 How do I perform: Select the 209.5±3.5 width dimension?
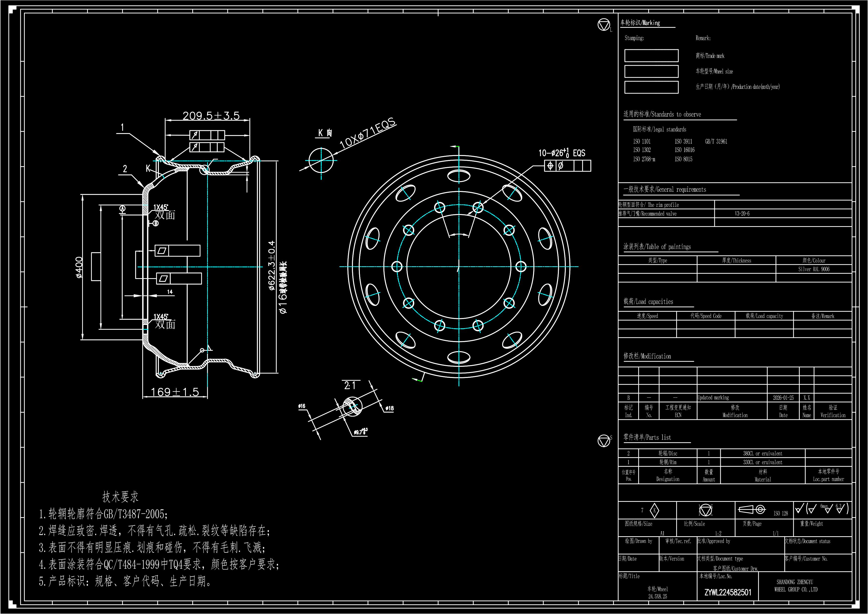211,115
